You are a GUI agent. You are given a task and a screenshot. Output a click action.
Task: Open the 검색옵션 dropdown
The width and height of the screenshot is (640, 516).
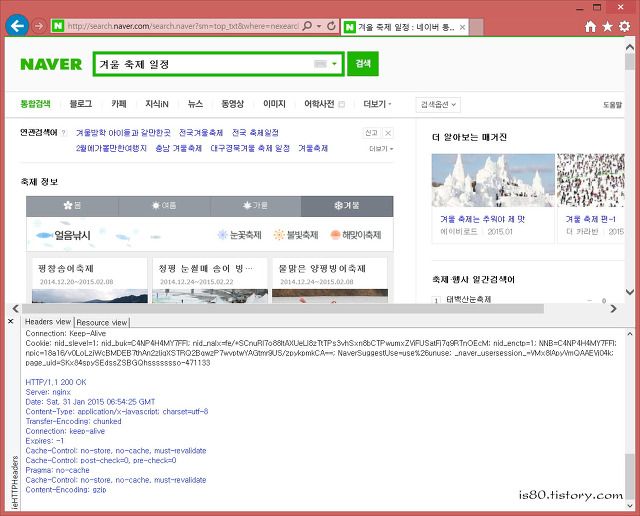pos(438,105)
